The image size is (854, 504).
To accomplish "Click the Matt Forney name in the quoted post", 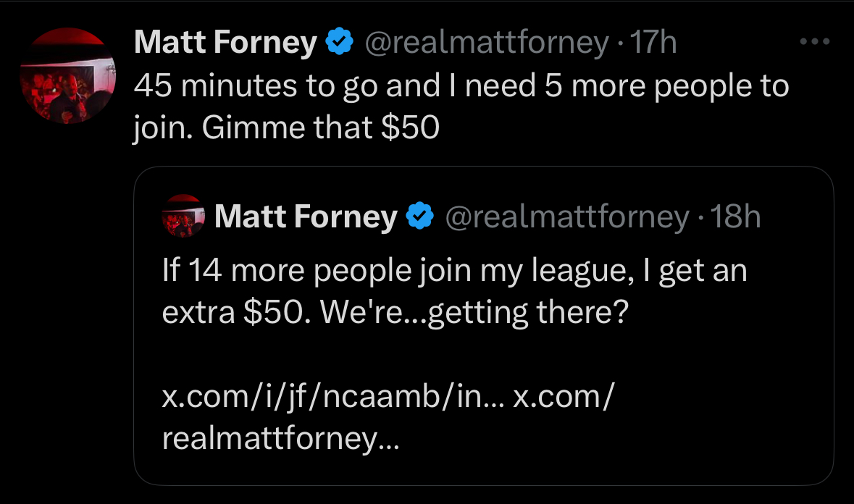I will pos(306,216).
